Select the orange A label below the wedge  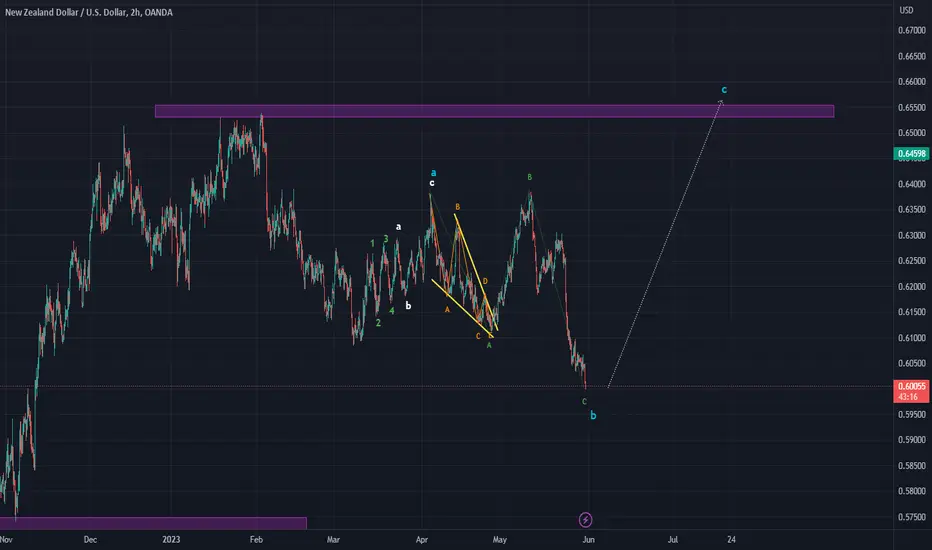tap(448, 310)
